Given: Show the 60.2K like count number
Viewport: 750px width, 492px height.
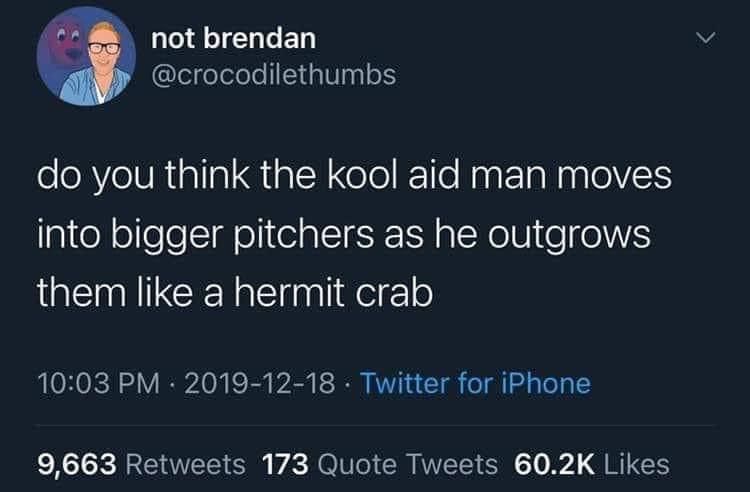Looking at the screenshot, I should [x=554, y=465].
